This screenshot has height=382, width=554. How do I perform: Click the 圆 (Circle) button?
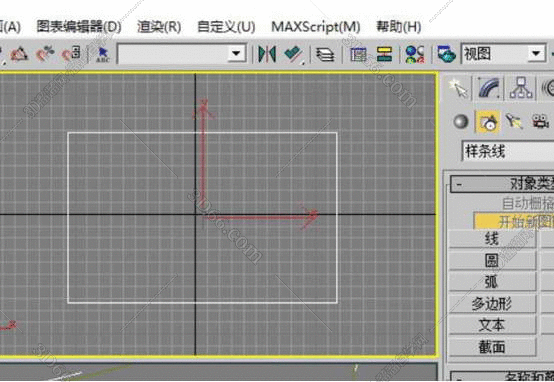[492, 260]
